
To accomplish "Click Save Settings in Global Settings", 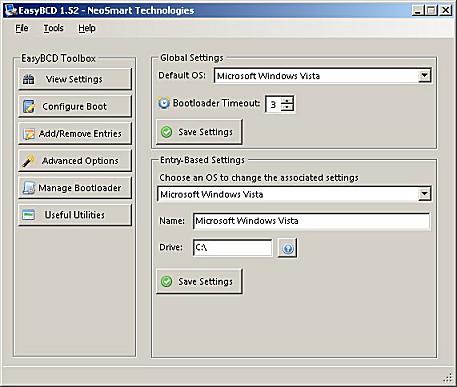I will pos(199,132).
